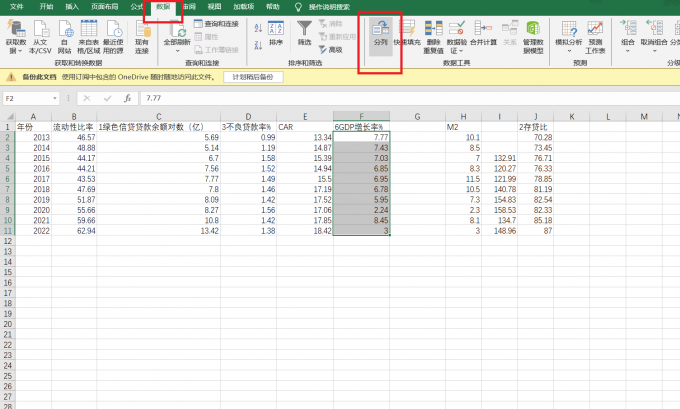Sort ascending A to Z
The image size is (680, 409).
[x=258, y=28]
